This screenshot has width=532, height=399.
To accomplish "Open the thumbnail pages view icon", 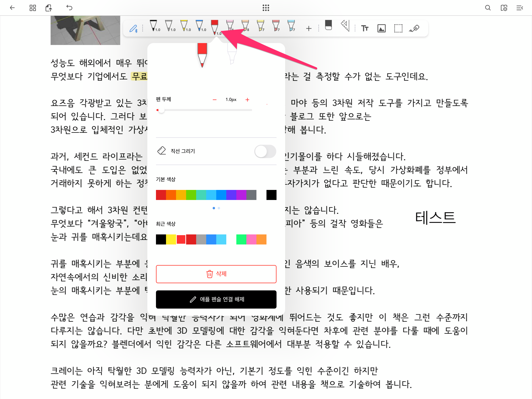I will [33, 8].
